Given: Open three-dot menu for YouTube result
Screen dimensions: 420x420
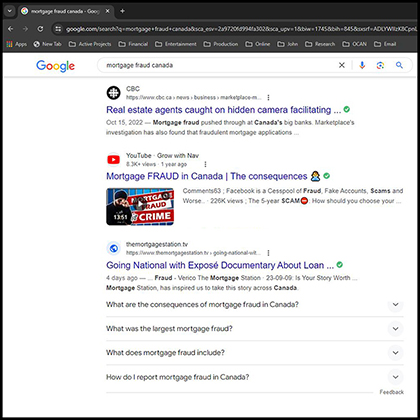Looking at the screenshot, I should (x=205, y=164).
